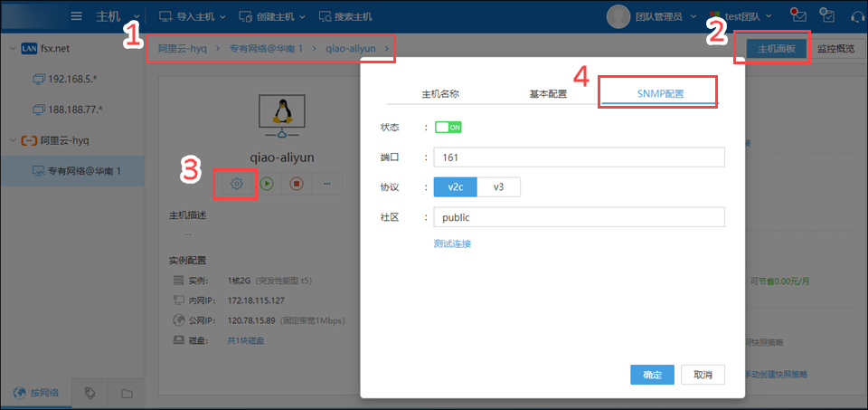The image size is (868, 410).
Task: Switch to the 基本配置 tab
Action: point(548,93)
